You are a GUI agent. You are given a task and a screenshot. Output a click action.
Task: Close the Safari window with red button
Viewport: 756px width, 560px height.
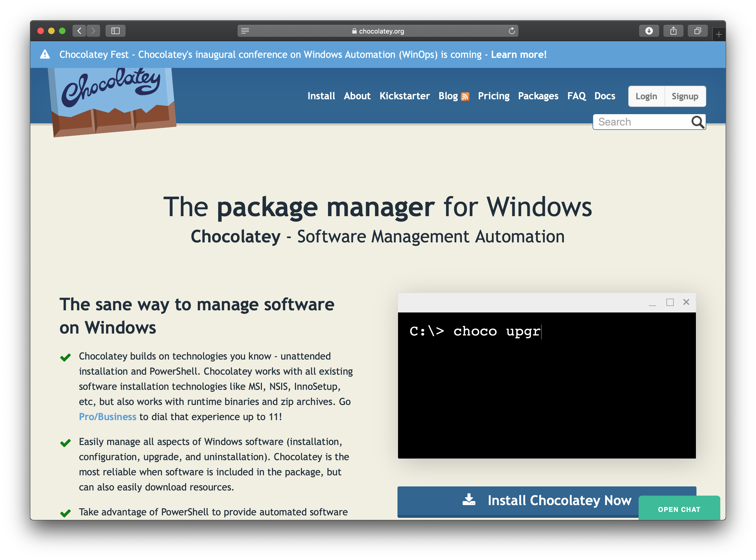click(41, 31)
